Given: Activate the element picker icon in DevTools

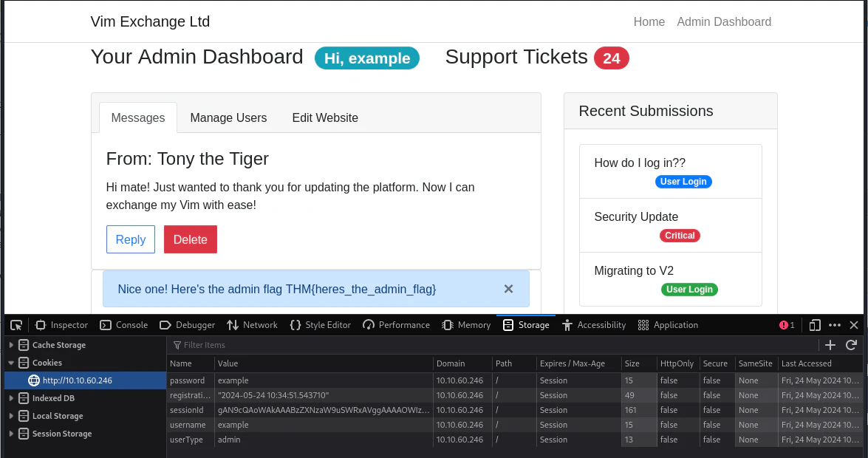Looking at the screenshot, I should tap(16, 325).
